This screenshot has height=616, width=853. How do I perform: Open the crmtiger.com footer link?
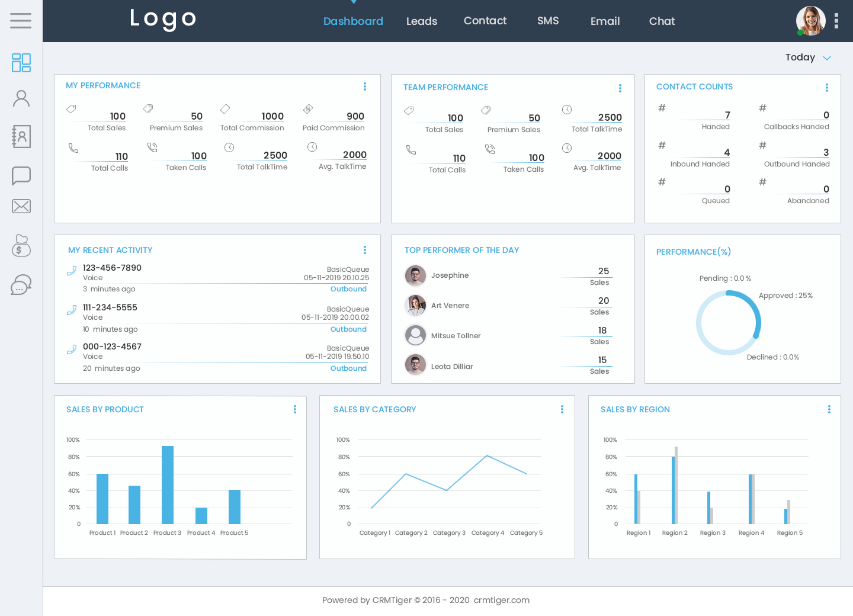tap(502, 600)
